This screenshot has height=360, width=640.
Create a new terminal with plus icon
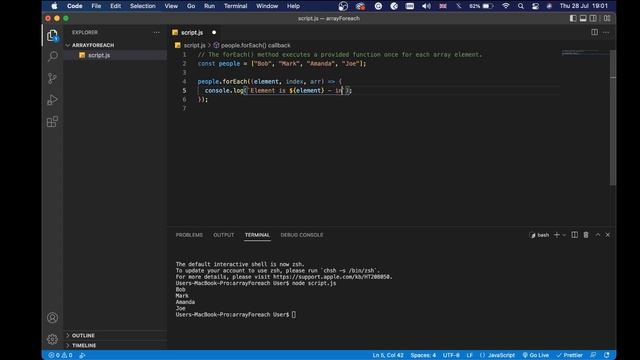coord(556,235)
